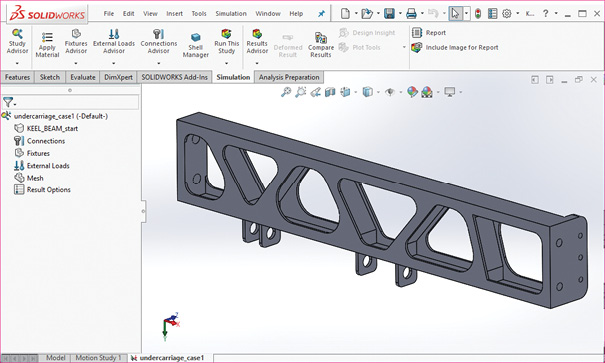The height and width of the screenshot is (363, 605).
Task: Click the Edit Appearance color ball icon
Action: pos(412,92)
